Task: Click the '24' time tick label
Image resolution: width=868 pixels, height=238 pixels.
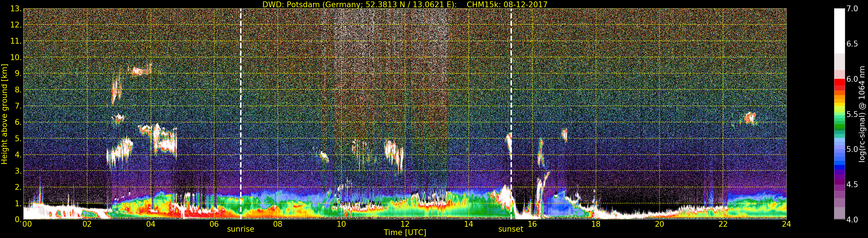Action: tap(786, 224)
